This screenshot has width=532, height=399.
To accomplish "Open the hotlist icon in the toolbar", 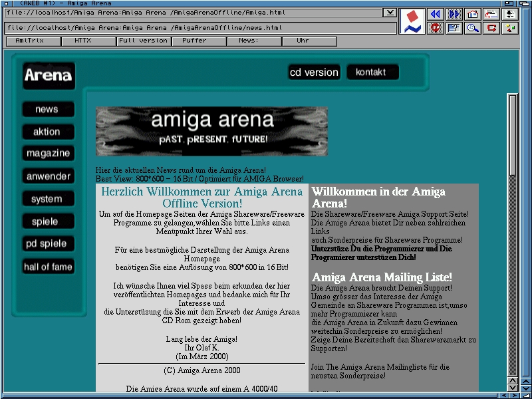I will click(491, 14).
